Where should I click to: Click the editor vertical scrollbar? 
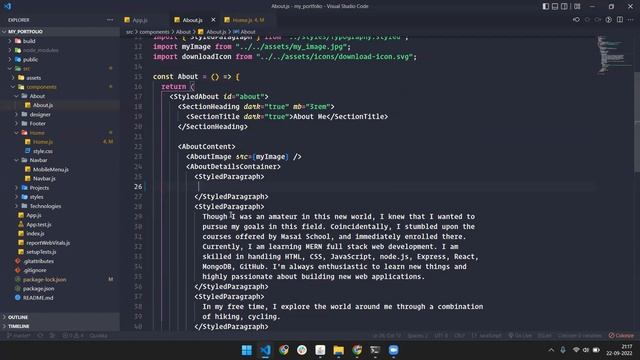(637, 122)
